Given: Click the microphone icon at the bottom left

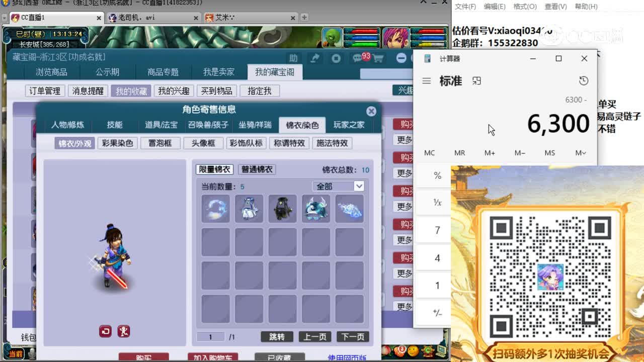Looking at the screenshot, I should coord(32,354).
